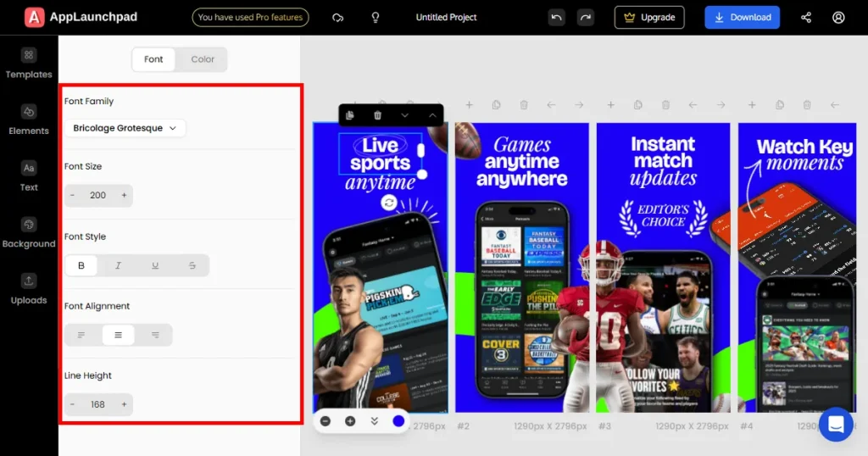Screen dimensions: 868x456
Task: Click the lightbulb tips icon
Action: (x=376, y=18)
